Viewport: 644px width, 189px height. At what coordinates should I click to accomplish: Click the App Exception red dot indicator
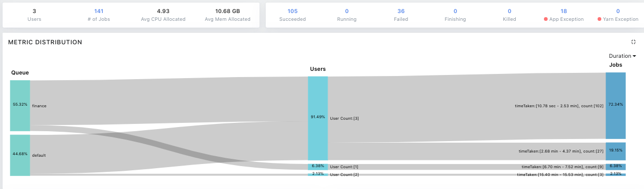[x=546, y=19]
